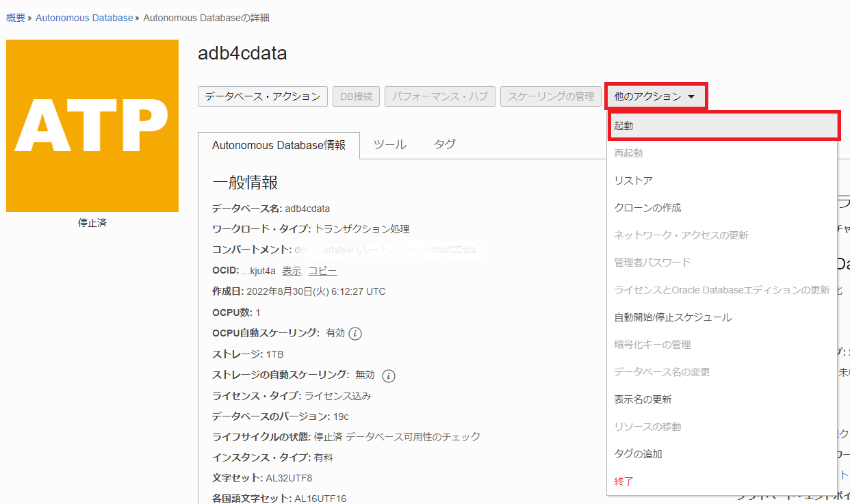The width and height of the screenshot is (850, 504).
Task: Select 管理者パスワード menu item
Action: (722, 263)
